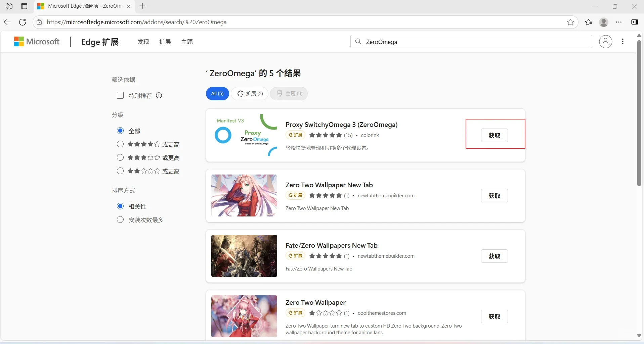Check the 特别推荐 filter checkbox
The height and width of the screenshot is (344, 644).
120,95
